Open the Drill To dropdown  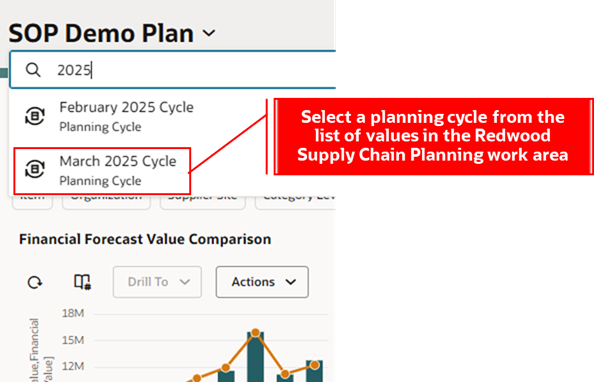point(157,282)
